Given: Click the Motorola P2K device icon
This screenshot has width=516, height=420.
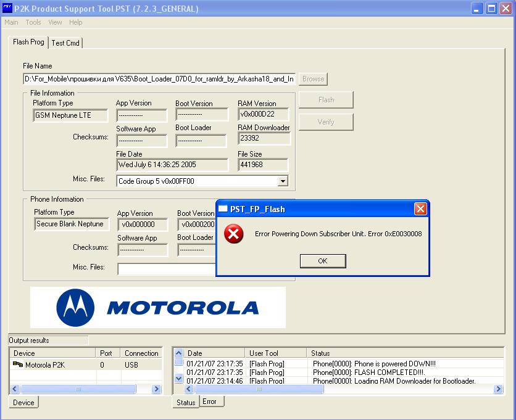Looking at the screenshot, I should 18,364.
